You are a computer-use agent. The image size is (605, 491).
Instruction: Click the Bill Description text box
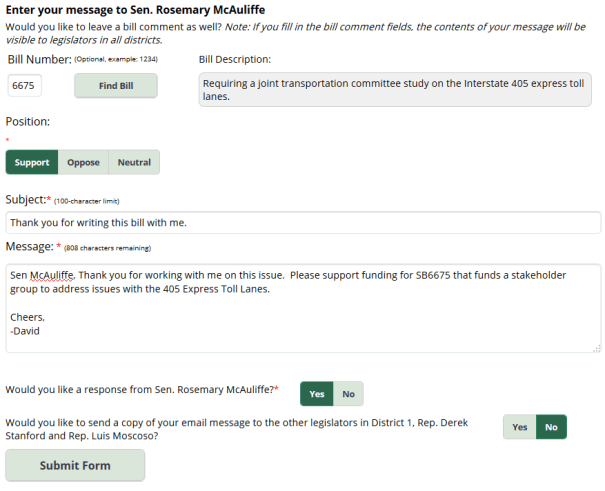(394, 90)
